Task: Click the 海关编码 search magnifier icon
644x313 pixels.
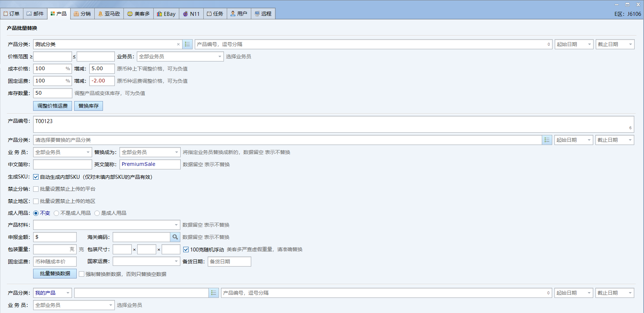Action: point(175,237)
